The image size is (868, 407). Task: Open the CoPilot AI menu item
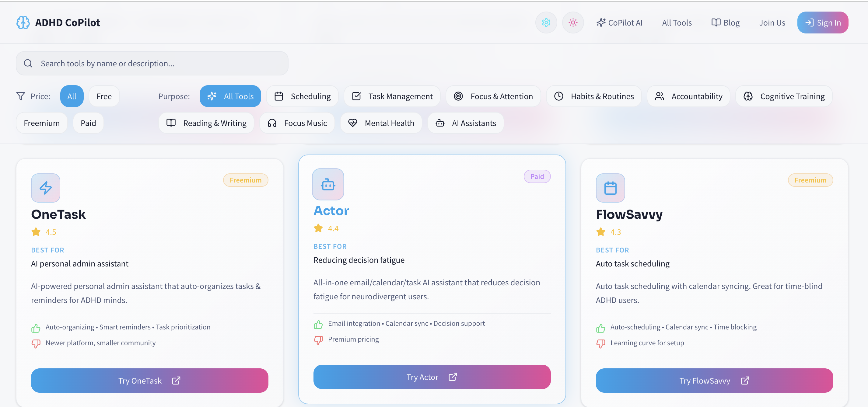619,23
